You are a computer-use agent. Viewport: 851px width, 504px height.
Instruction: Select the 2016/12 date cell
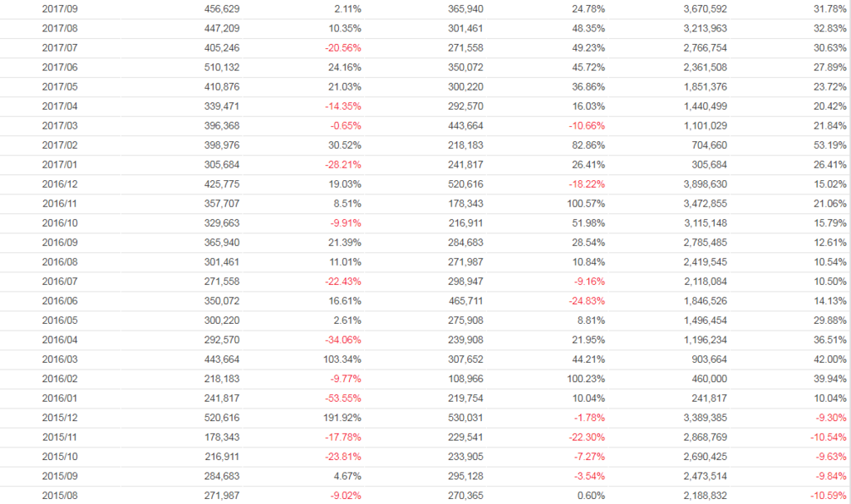coord(59,184)
